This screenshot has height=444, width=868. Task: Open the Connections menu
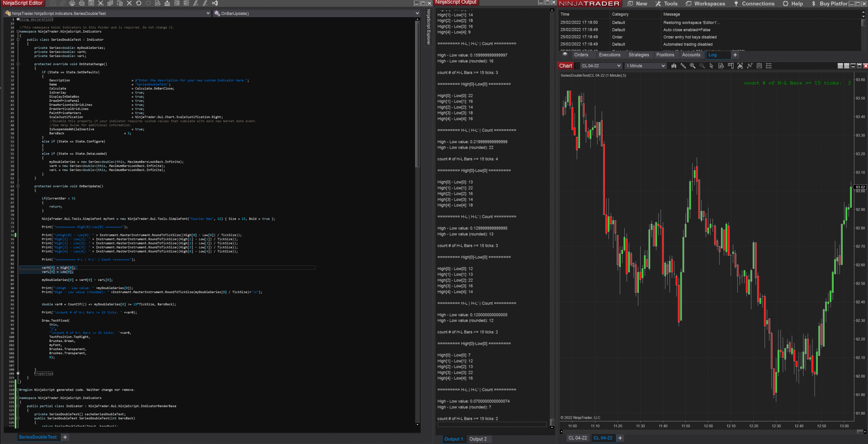click(754, 4)
